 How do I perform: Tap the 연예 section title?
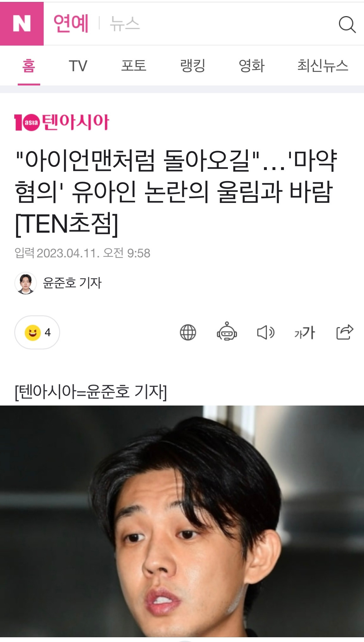click(x=71, y=24)
